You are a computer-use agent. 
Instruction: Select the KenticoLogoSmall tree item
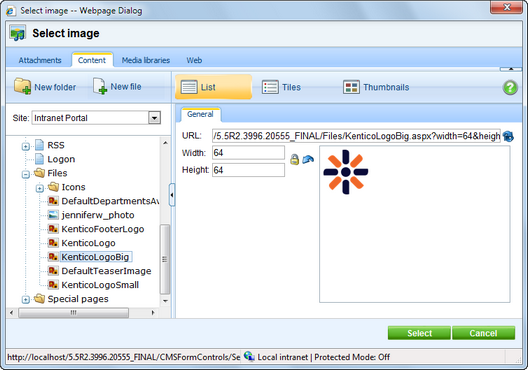(100, 285)
